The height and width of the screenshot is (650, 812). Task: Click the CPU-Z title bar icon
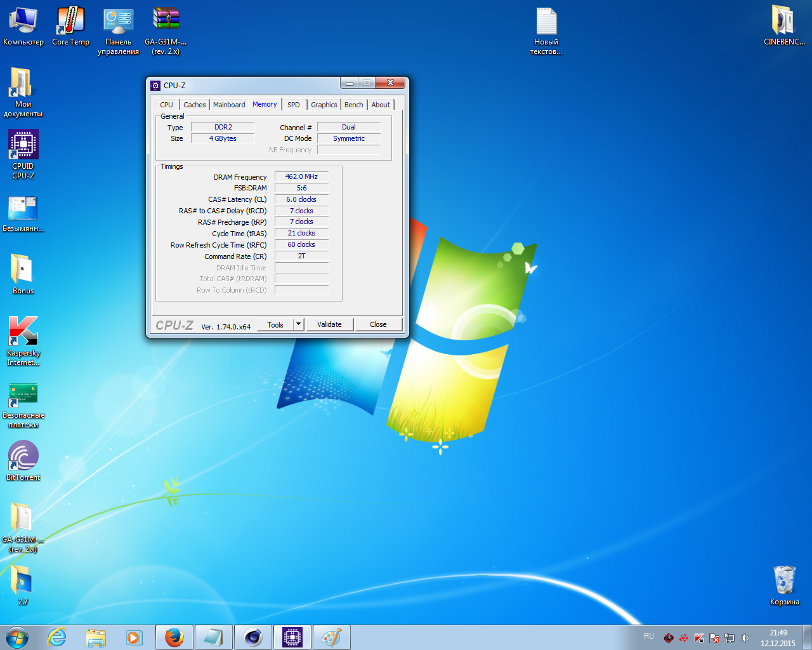point(155,85)
